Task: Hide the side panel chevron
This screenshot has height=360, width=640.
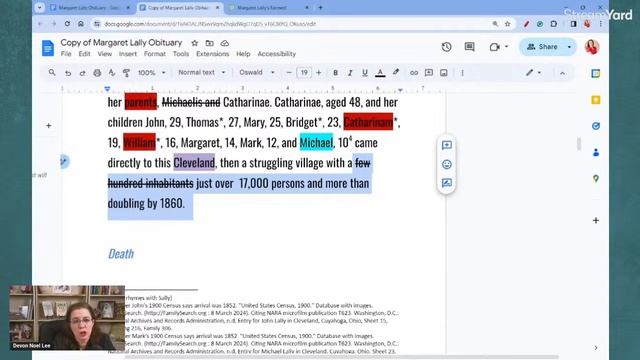Action: click(x=596, y=348)
